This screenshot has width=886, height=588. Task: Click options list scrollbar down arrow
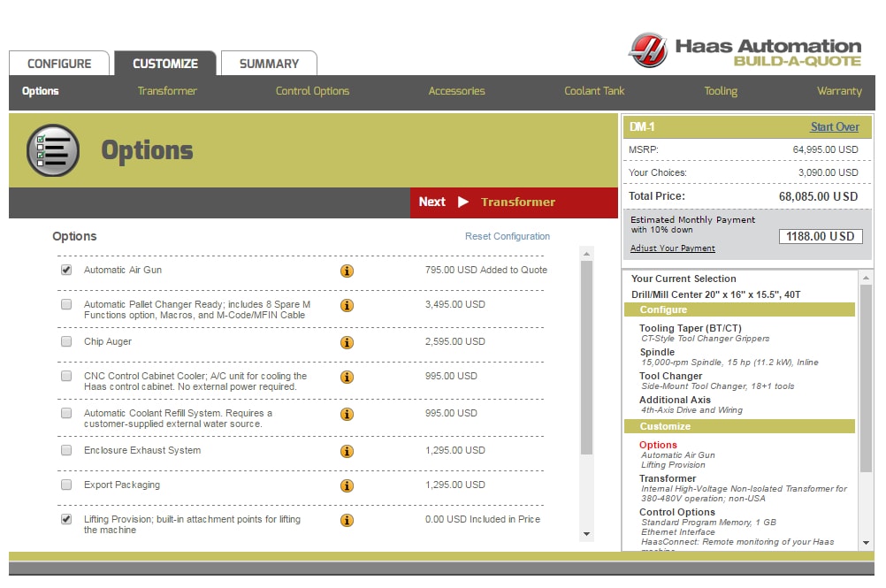(586, 534)
